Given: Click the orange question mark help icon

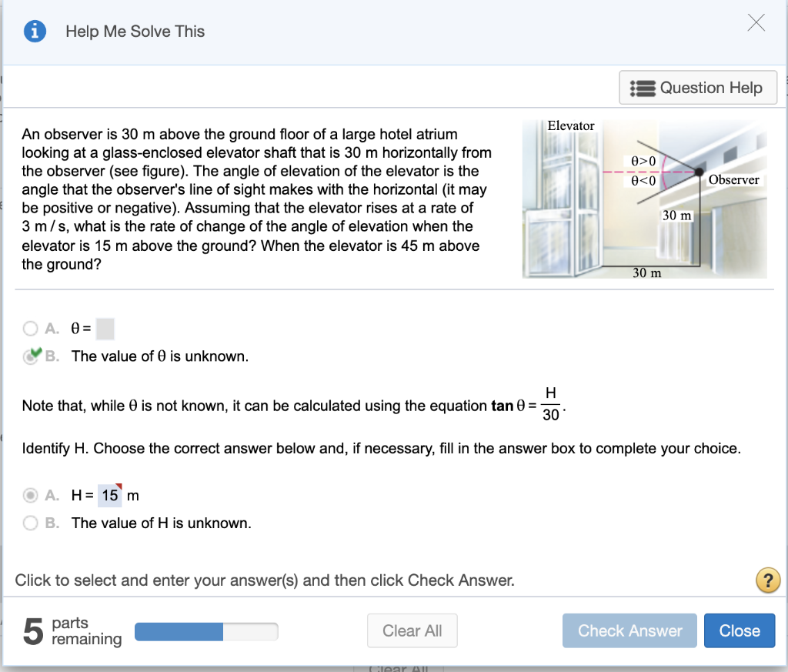Looking at the screenshot, I should point(768,580).
